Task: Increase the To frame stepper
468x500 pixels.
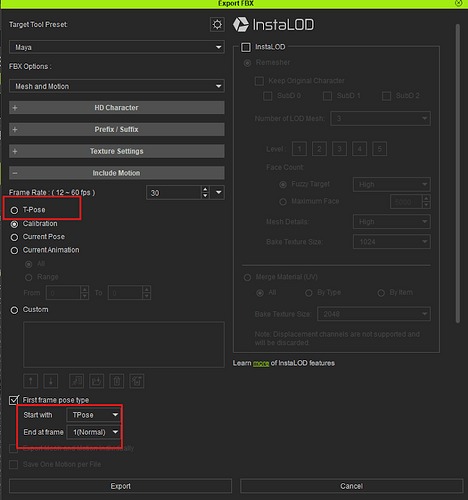Action: coord(147,289)
